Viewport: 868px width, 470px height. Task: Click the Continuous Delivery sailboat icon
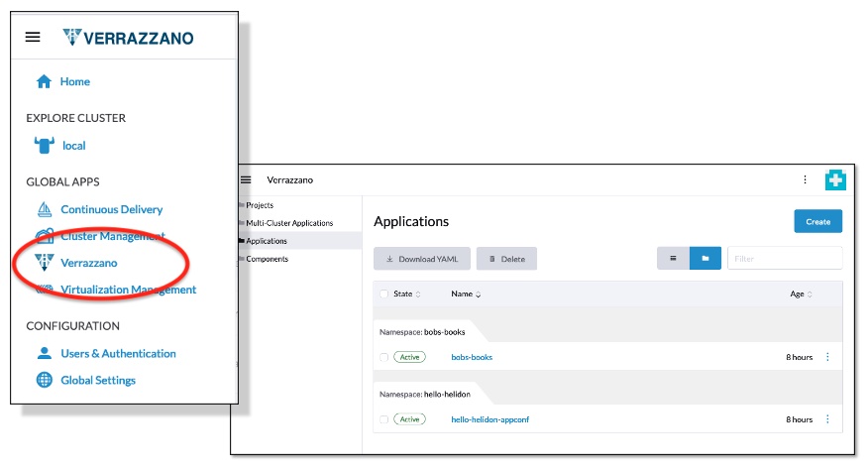point(45,209)
